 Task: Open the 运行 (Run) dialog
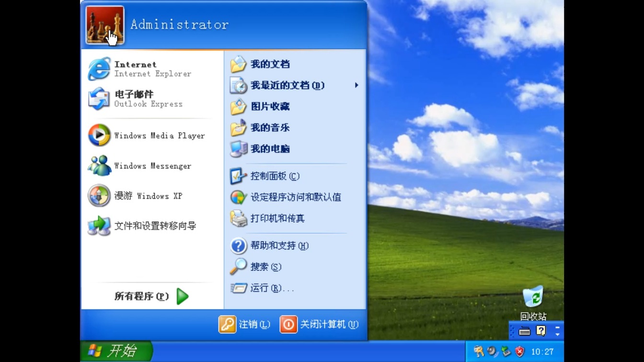(x=295, y=288)
